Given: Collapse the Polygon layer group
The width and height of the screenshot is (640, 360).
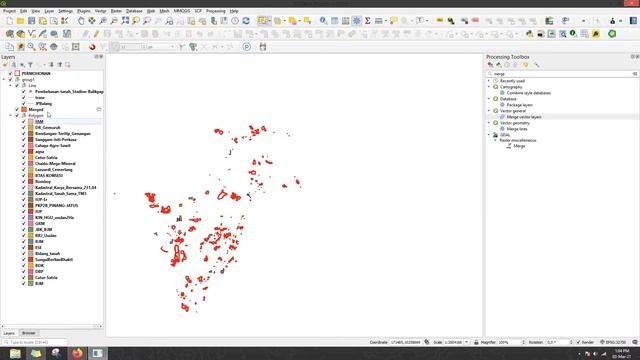Looking at the screenshot, I should pyautogui.click(x=11, y=116).
